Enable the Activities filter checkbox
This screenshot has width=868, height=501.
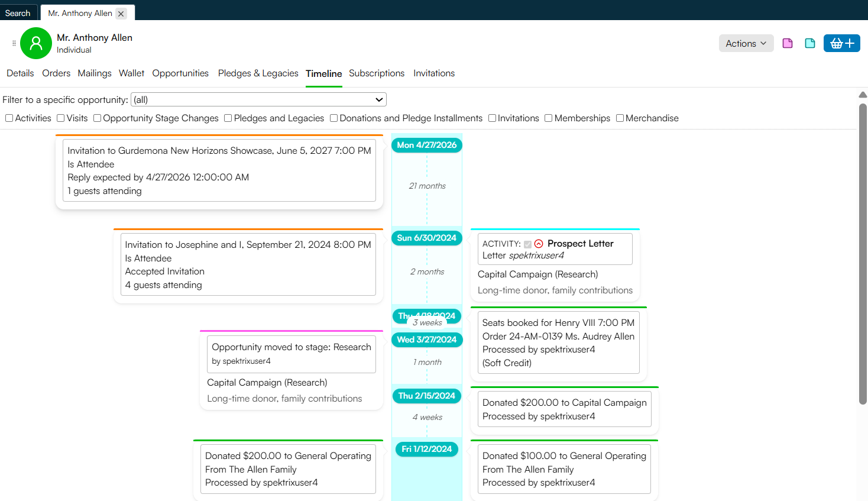(9, 118)
